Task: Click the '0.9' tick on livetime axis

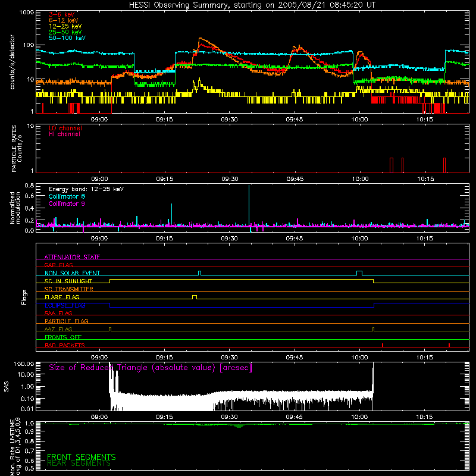Action: coord(29,431)
